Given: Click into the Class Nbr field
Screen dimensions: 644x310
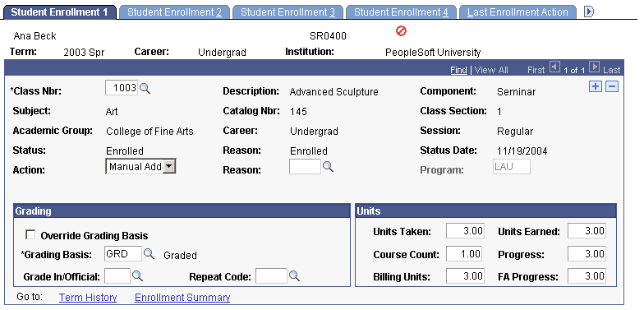Looking at the screenshot, I should point(122,88).
